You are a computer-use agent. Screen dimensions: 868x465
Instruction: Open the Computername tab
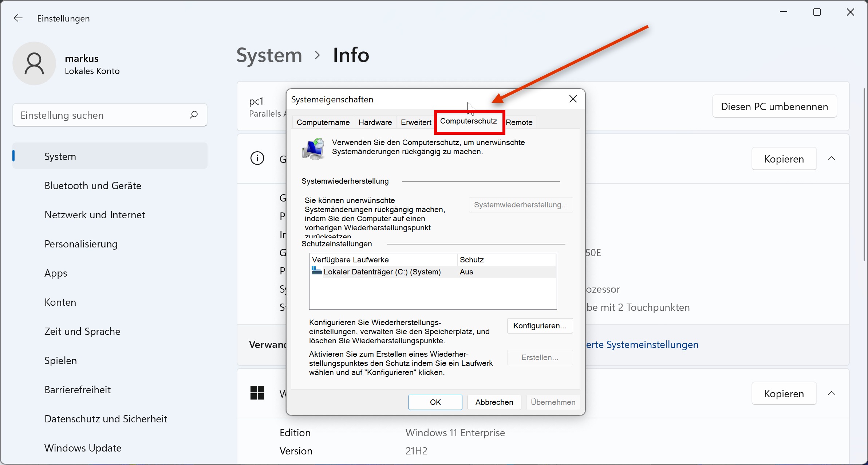[x=323, y=122]
